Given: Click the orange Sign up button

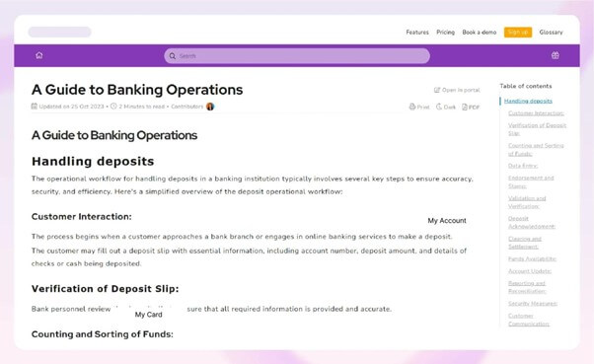Looking at the screenshot, I should coord(518,33).
